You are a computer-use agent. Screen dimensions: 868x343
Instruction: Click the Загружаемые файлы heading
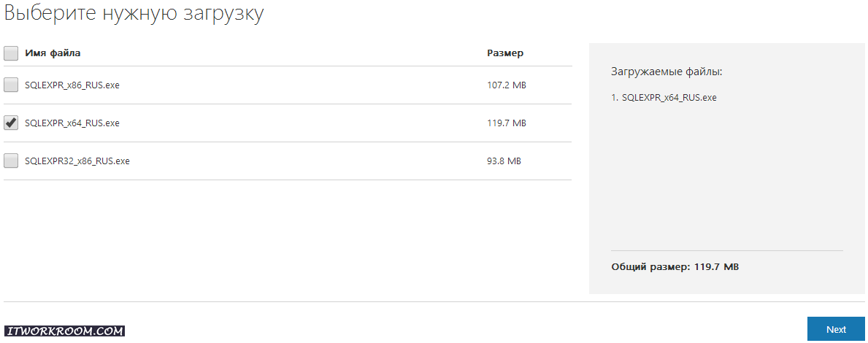pos(667,72)
